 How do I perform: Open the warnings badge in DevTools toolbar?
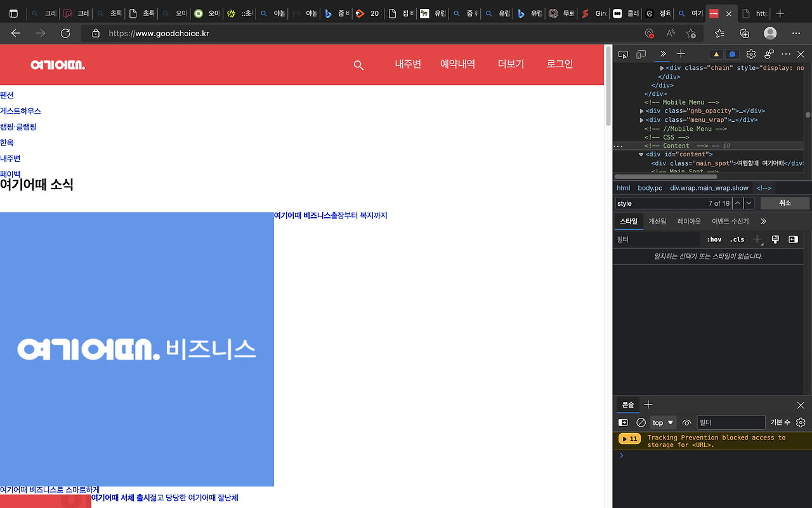[716, 54]
